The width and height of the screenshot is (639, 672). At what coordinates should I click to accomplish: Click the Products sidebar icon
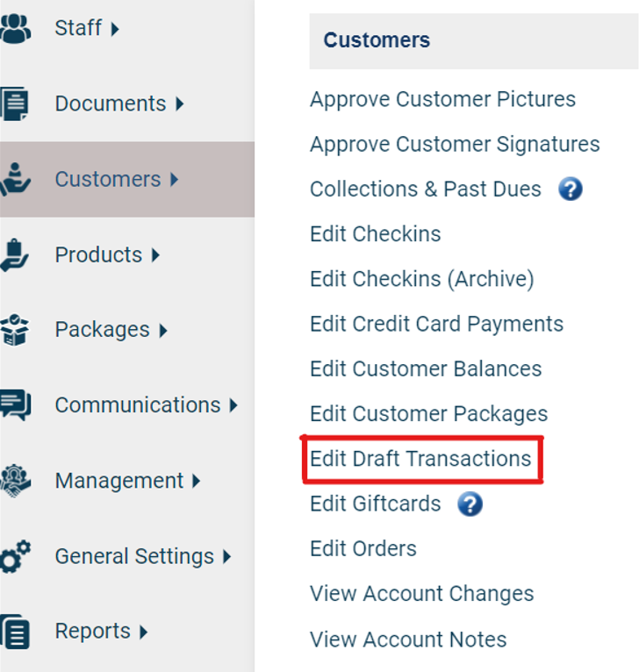(x=15, y=254)
